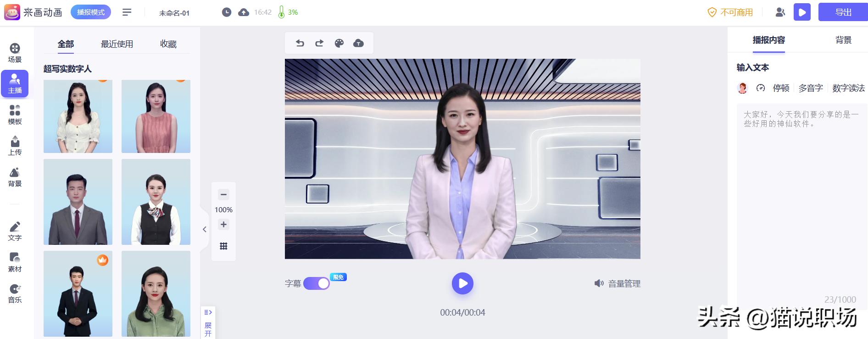Select the anchor in white blouse thumbnail
This screenshot has width=868, height=339.
(x=78, y=116)
